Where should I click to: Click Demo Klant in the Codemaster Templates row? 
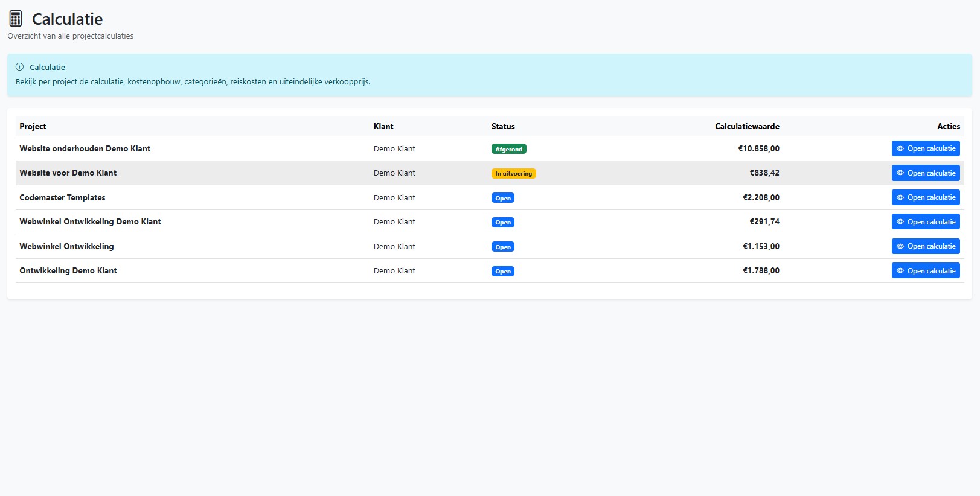(394, 197)
